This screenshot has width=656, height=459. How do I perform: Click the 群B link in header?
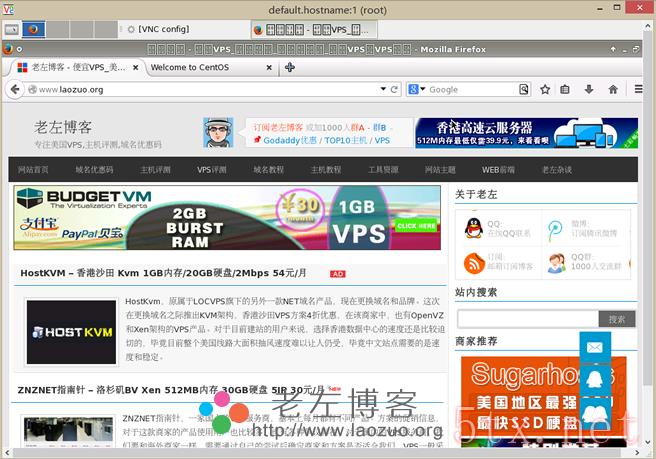coord(379,127)
